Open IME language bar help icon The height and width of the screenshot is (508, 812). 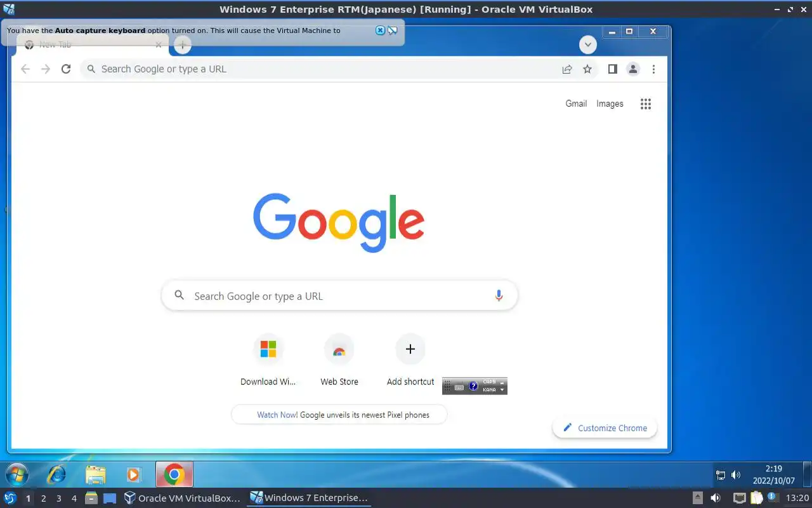click(x=473, y=386)
